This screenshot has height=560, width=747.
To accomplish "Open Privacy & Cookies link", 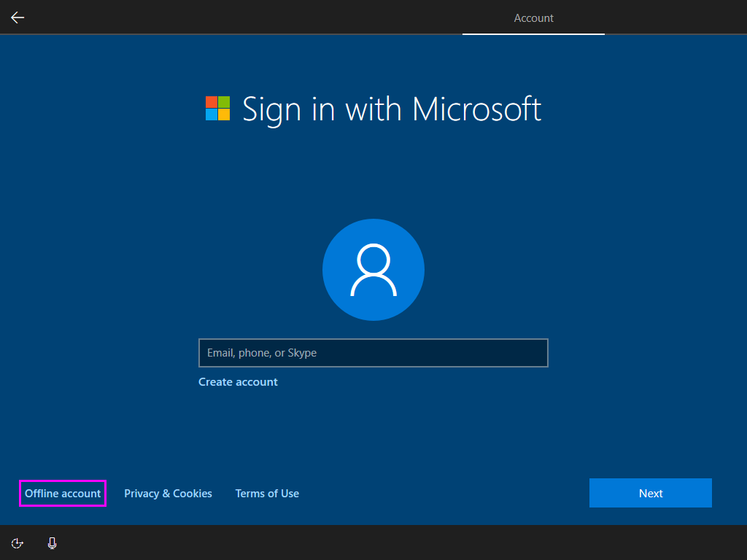I will 169,494.
